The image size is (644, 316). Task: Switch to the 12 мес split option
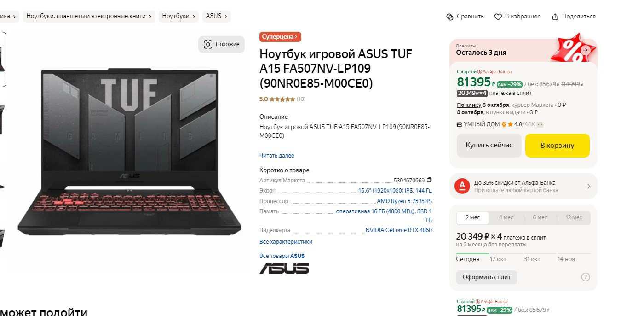pyautogui.click(x=574, y=217)
